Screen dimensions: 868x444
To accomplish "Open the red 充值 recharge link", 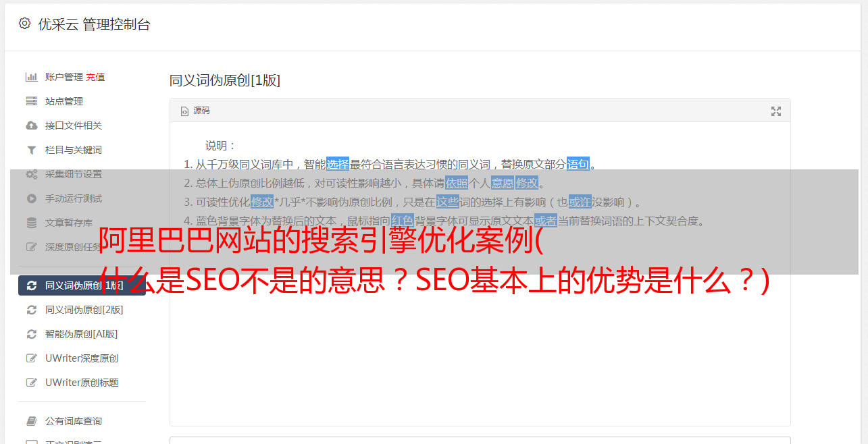I will pyautogui.click(x=95, y=77).
